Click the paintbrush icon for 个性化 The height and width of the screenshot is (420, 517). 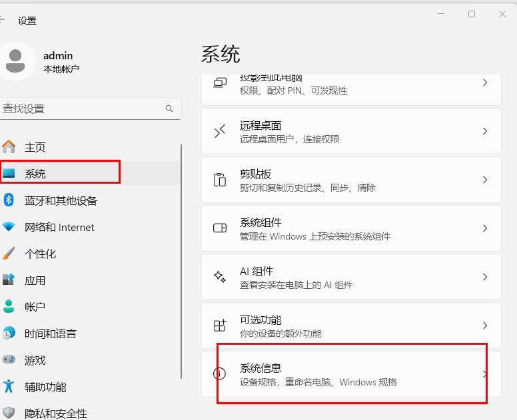pyautogui.click(x=9, y=254)
